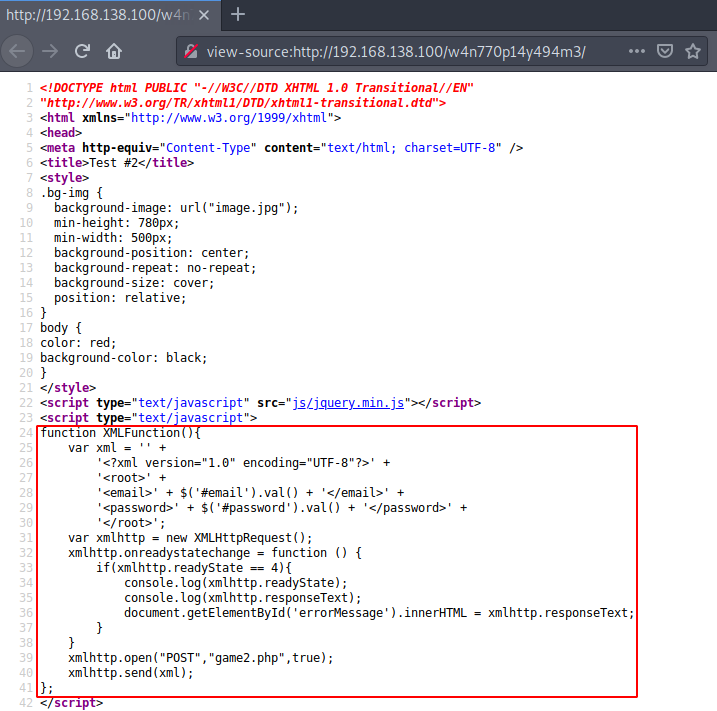717x711 pixels.
Task: Click the 'color: red;' line
Action: click(x=78, y=343)
